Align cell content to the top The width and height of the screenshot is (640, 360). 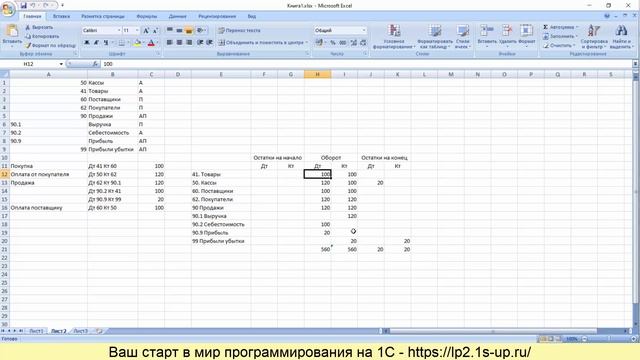(169, 30)
